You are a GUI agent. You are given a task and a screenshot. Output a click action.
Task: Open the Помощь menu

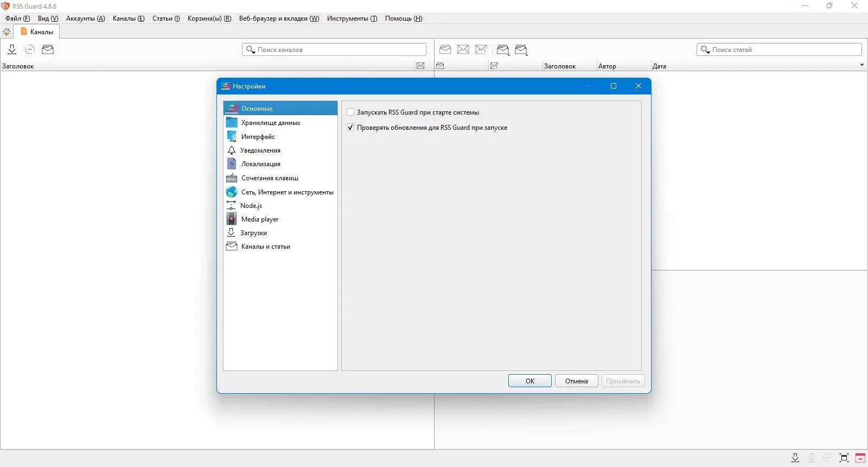pos(404,18)
